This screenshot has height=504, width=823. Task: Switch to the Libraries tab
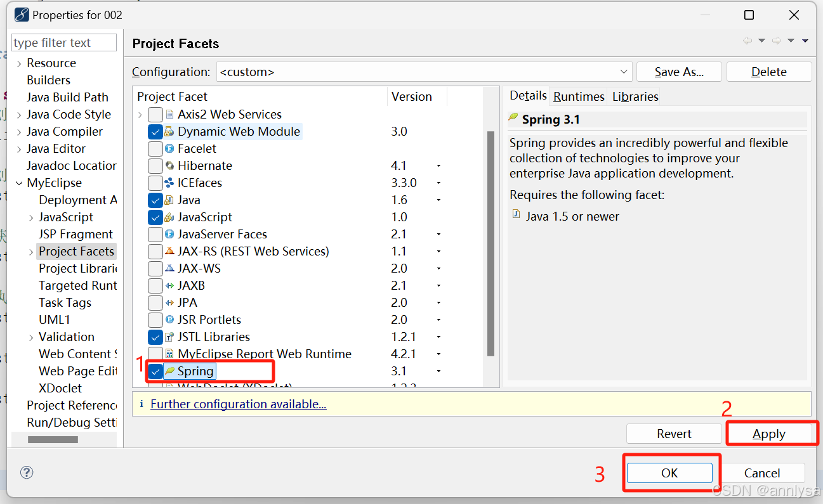pos(635,96)
